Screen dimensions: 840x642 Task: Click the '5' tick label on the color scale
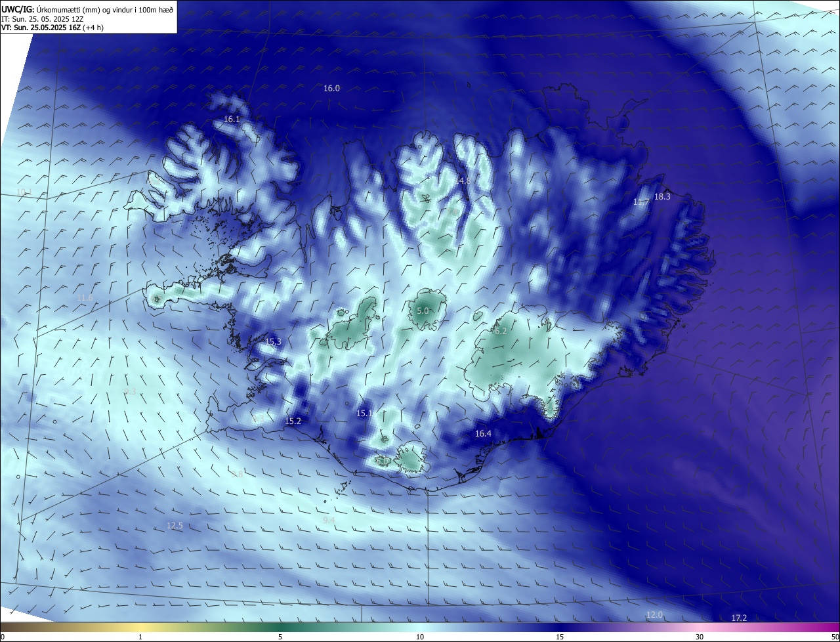tap(280, 637)
